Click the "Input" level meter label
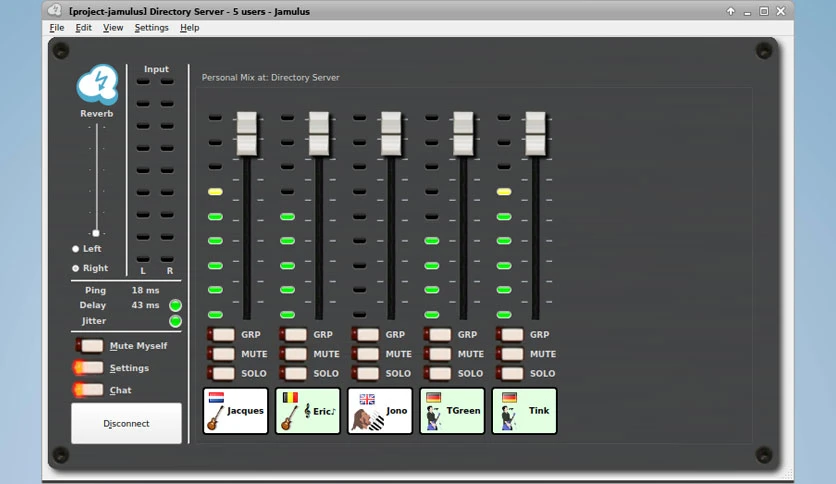836x484 pixels. point(156,69)
